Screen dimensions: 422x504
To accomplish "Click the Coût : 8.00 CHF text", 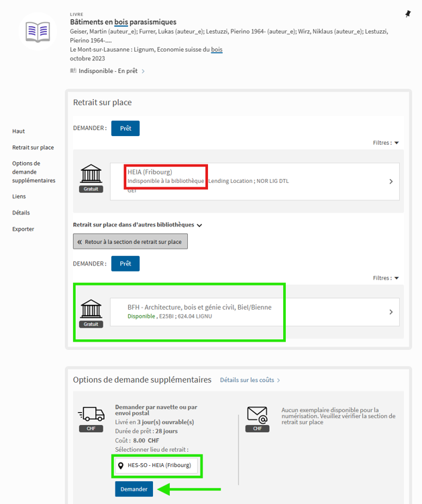I will point(137,440).
